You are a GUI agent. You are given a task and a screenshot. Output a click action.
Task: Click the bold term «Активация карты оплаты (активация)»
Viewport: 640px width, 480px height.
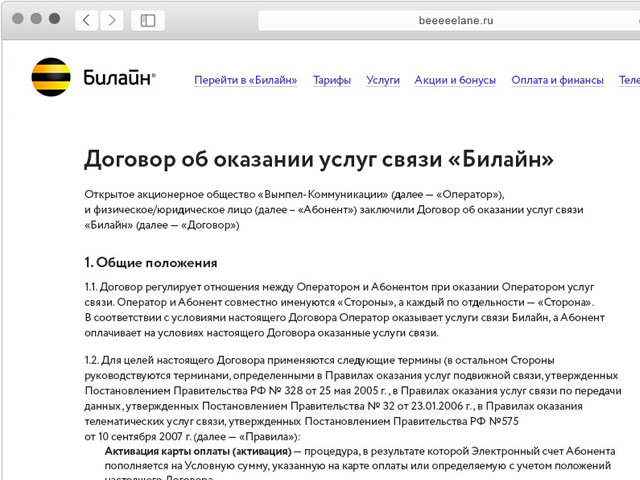tap(198, 451)
